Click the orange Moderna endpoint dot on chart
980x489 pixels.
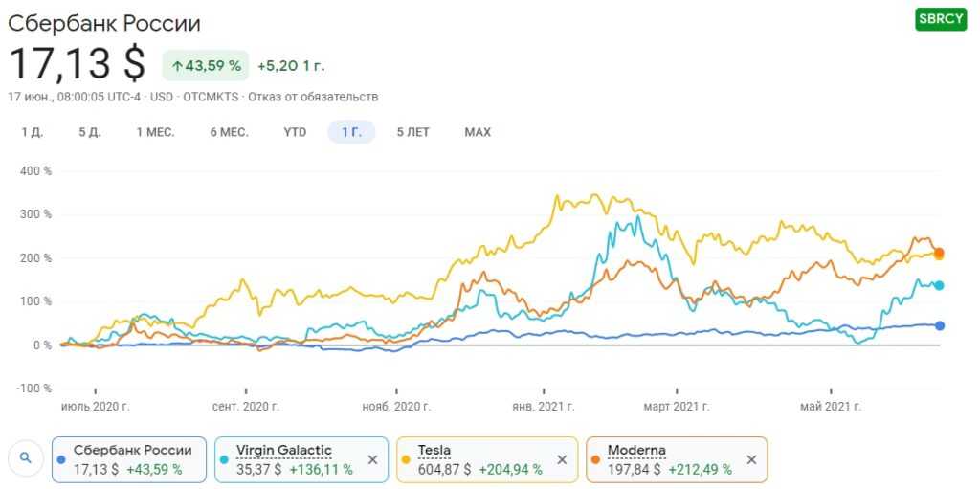click(940, 253)
